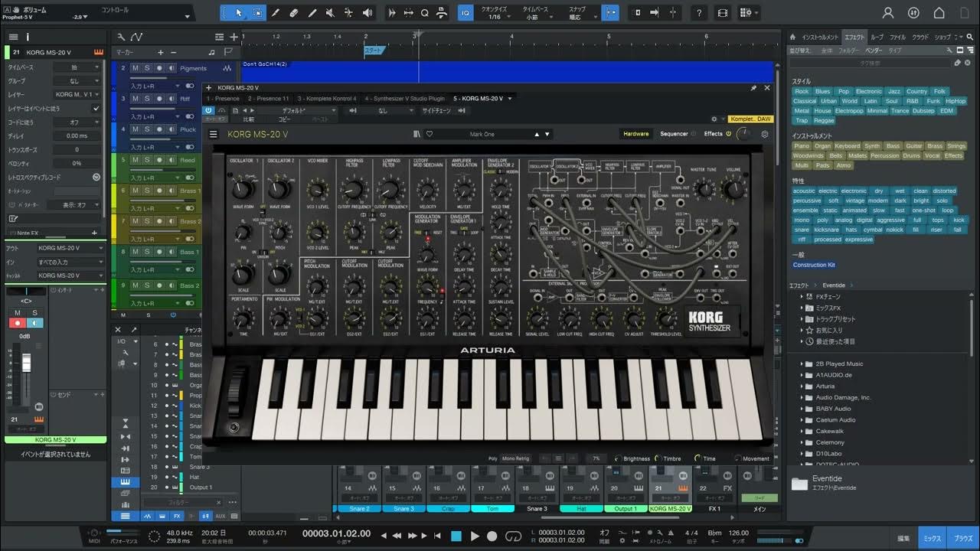The height and width of the screenshot is (551, 980).
Task: Solo the Pluck track
Action: click(147, 129)
